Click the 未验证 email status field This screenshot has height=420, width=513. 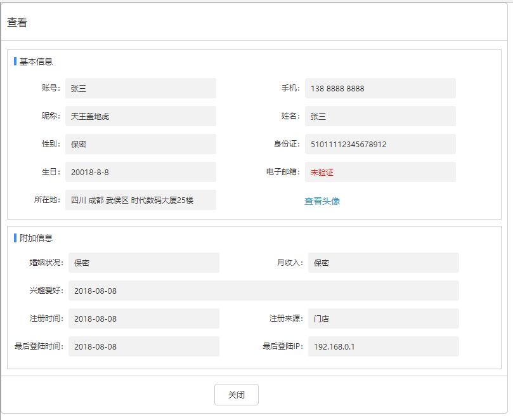tap(380, 172)
